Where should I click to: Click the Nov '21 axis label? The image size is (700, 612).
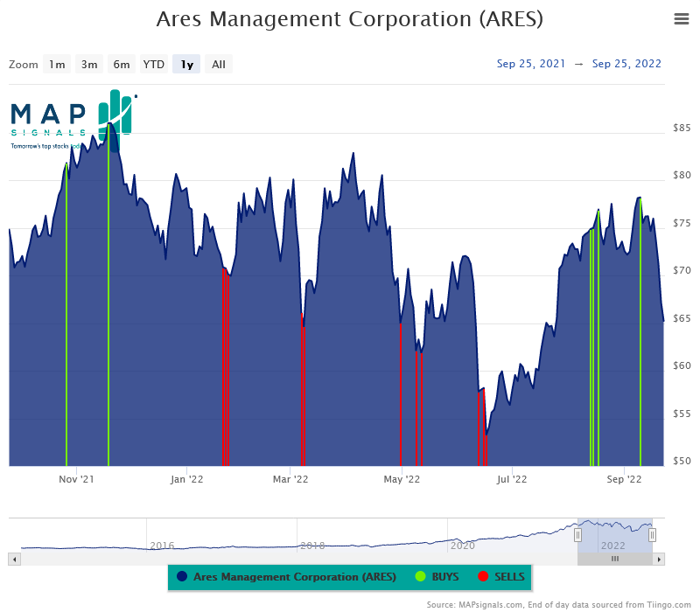tap(76, 479)
